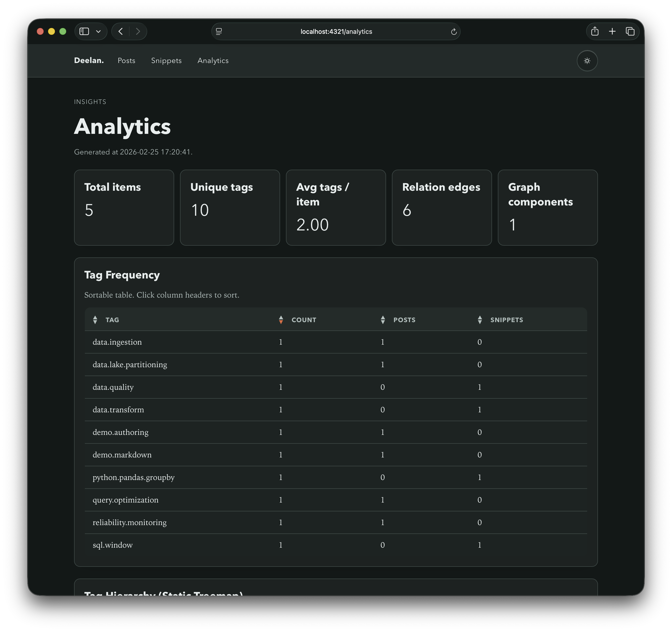This screenshot has height=632, width=672.
Task: Click the sidebar toggle icon in Safari toolbar
Action: click(x=84, y=31)
